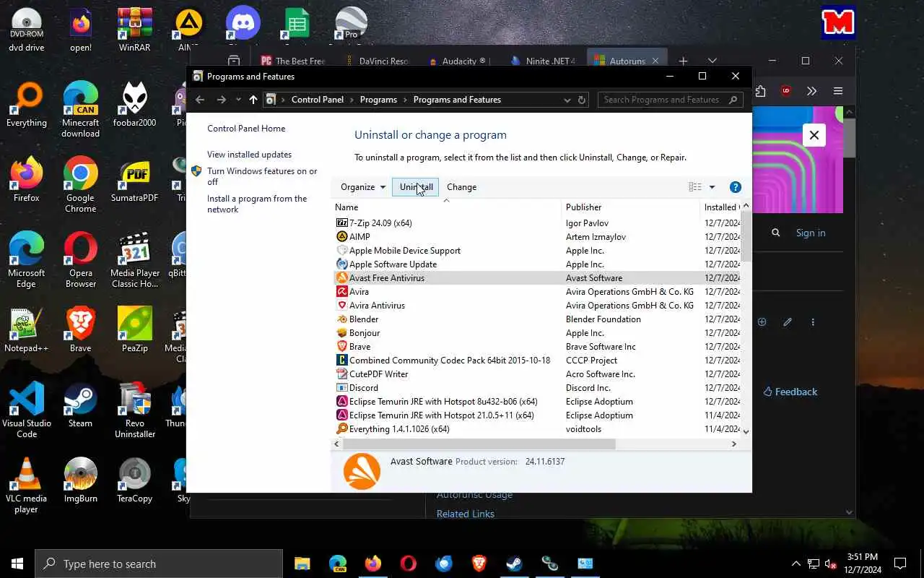Select AIMP in the installed programs list
Viewport: 924px width, 578px height.
click(538, 237)
